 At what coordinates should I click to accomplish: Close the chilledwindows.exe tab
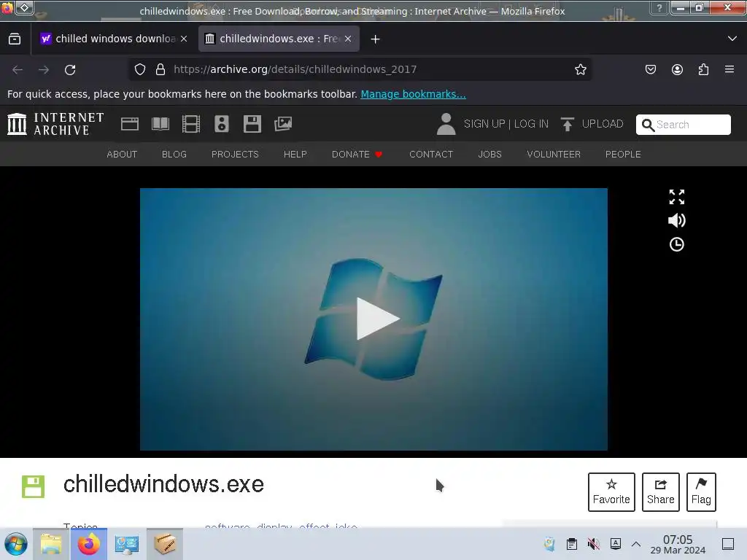tap(348, 39)
